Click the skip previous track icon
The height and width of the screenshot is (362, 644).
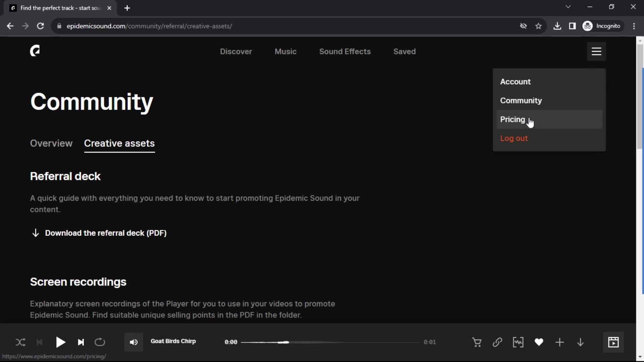[40, 342]
